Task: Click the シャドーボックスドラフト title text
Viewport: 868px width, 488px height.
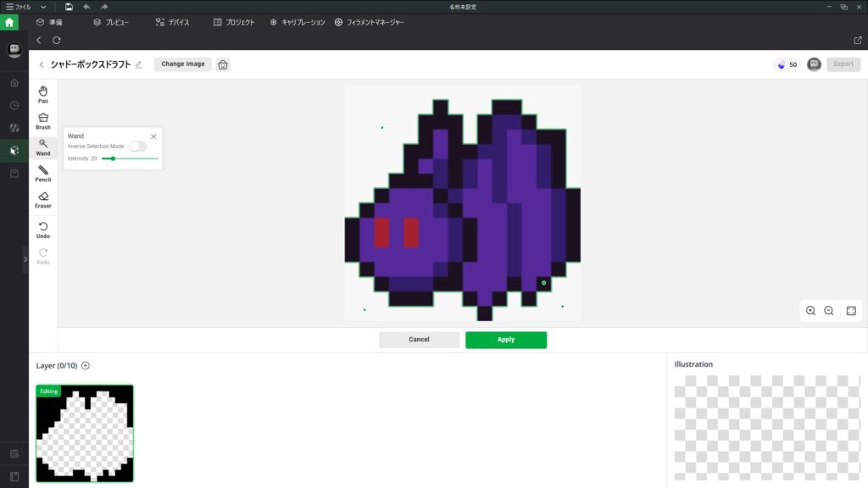Action: [x=90, y=64]
